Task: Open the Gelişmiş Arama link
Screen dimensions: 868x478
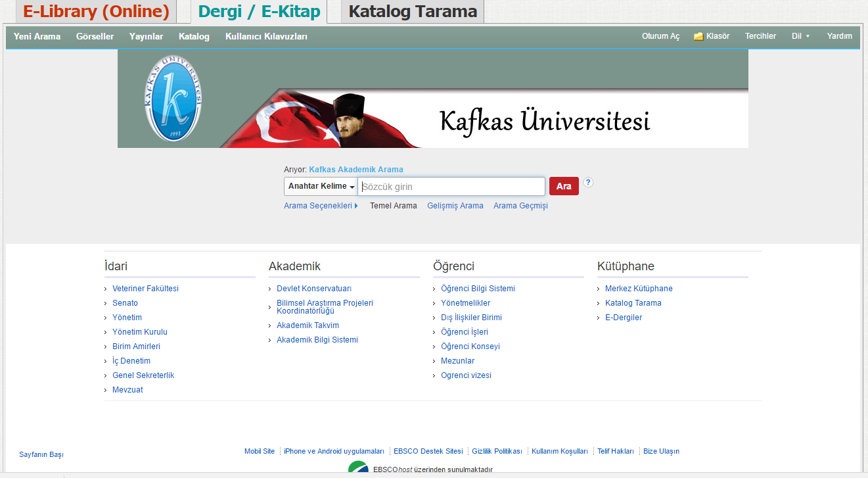Action: (x=455, y=206)
